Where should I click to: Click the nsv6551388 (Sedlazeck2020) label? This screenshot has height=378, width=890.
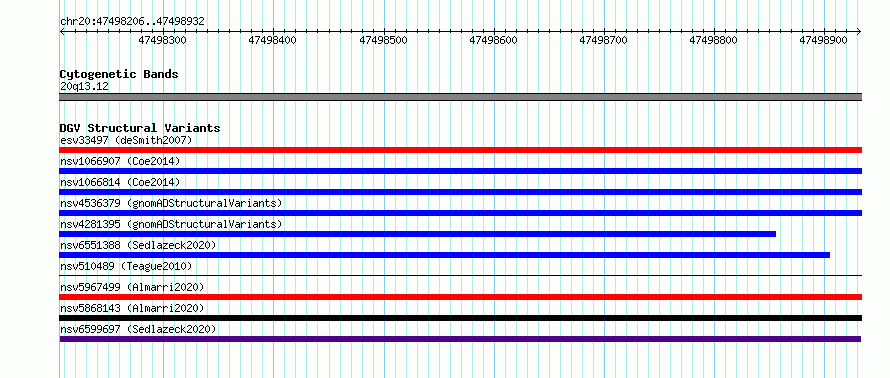point(138,245)
